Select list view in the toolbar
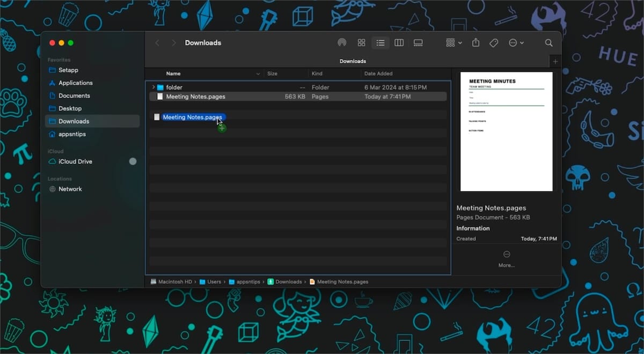 coord(380,42)
